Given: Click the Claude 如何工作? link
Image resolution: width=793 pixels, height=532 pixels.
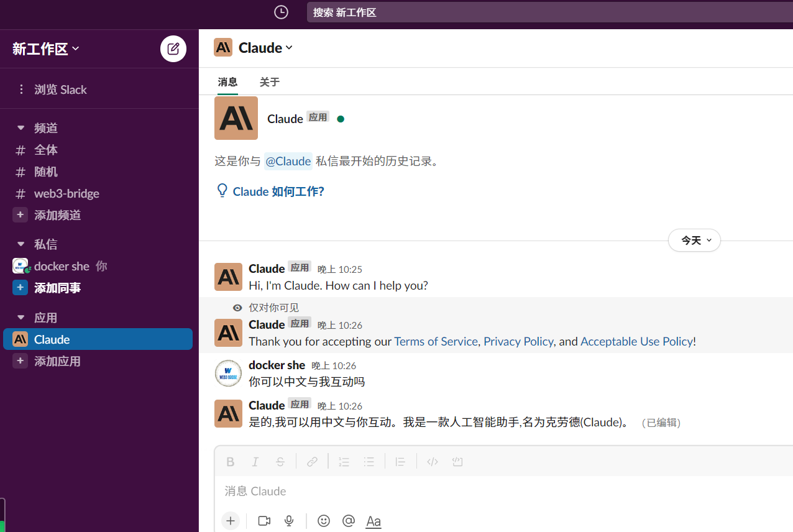Looking at the screenshot, I should coord(278,191).
